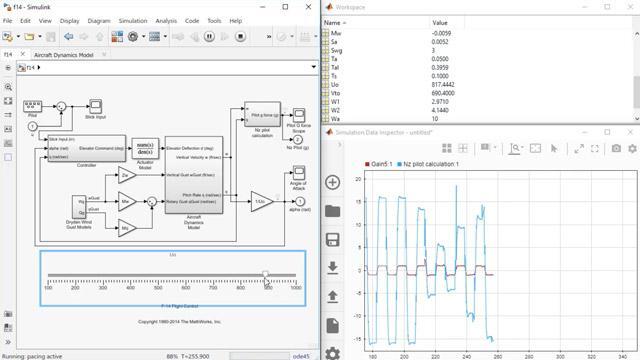The width and height of the screenshot is (640, 360).
Task: Click the Workspace scrollbar down arrow
Action: coord(637,119)
